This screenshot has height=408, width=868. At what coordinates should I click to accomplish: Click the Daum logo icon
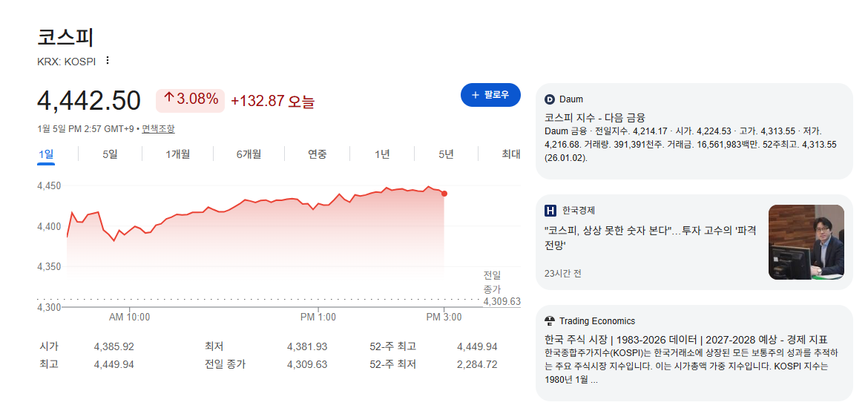click(x=550, y=99)
